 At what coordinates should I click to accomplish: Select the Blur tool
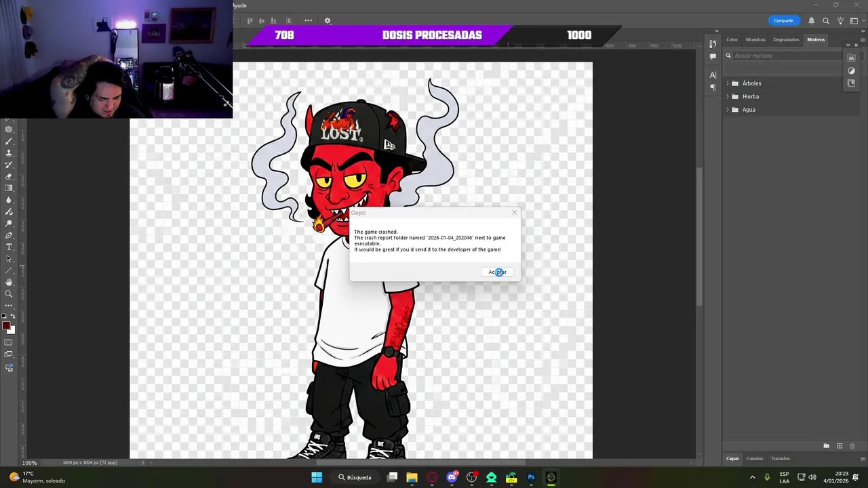9,200
